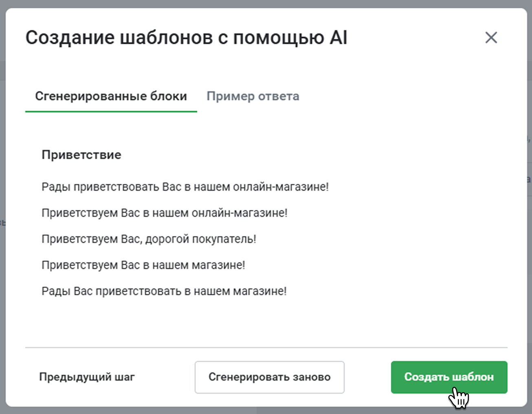Click the green underline of the active tab
Image resolution: width=532 pixels, height=414 pixels.
click(111, 111)
